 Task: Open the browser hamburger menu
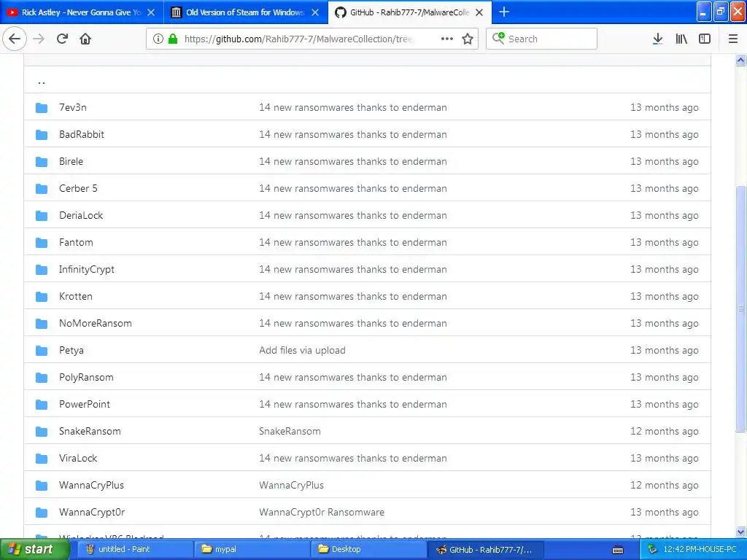(x=733, y=39)
